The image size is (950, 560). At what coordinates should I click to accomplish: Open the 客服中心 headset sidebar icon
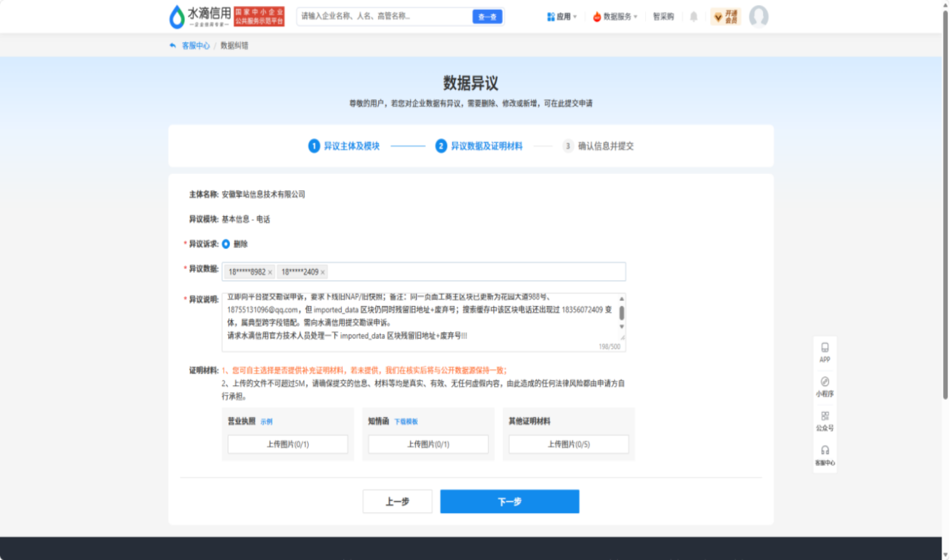(x=825, y=455)
